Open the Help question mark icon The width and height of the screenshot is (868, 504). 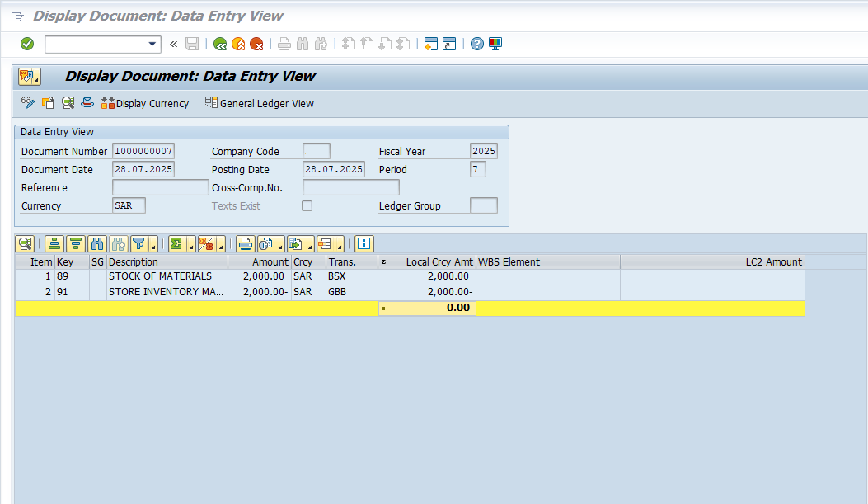pyautogui.click(x=476, y=44)
